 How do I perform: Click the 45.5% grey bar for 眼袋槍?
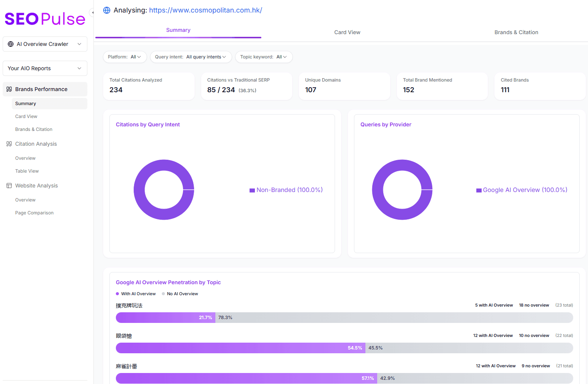pos(469,348)
